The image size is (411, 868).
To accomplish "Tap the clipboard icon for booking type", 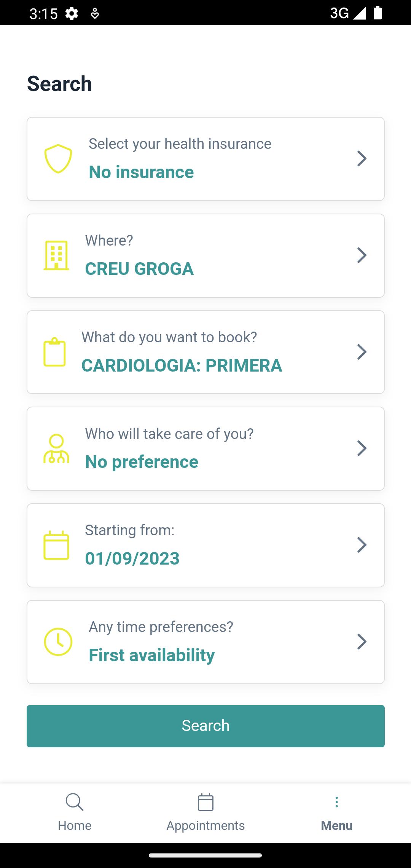I will pyautogui.click(x=55, y=352).
